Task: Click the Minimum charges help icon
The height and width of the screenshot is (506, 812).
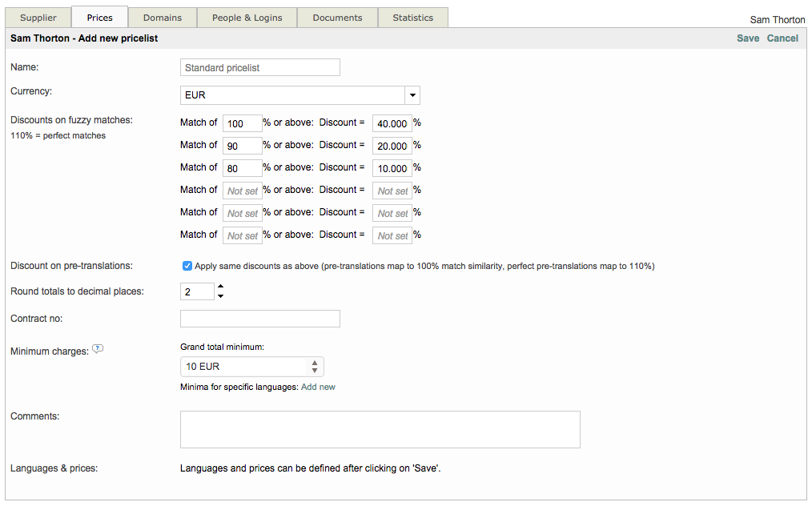Action: (x=98, y=349)
